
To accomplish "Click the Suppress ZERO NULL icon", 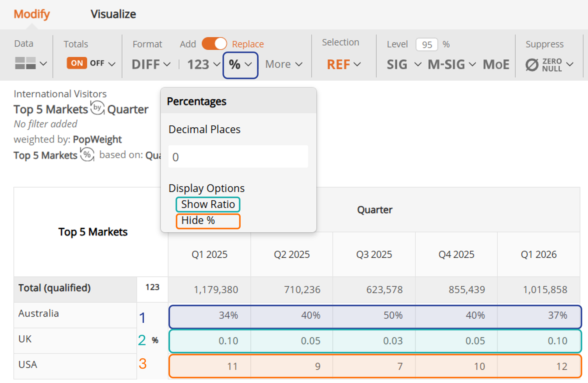I will [x=544, y=65].
